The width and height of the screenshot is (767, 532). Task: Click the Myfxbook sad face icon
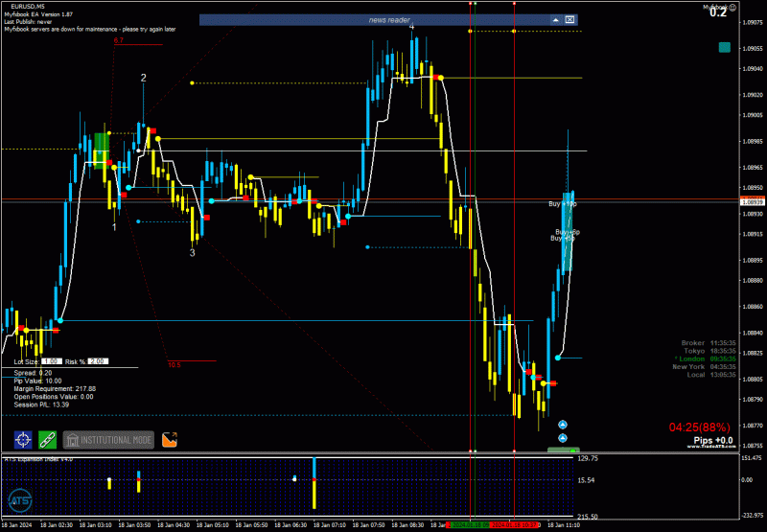point(732,7)
